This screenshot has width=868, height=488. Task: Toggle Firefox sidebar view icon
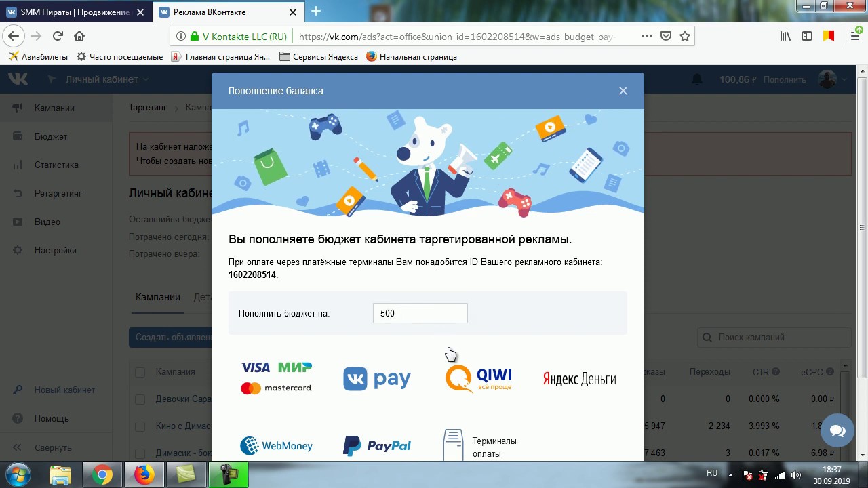[x=807, y=37]
